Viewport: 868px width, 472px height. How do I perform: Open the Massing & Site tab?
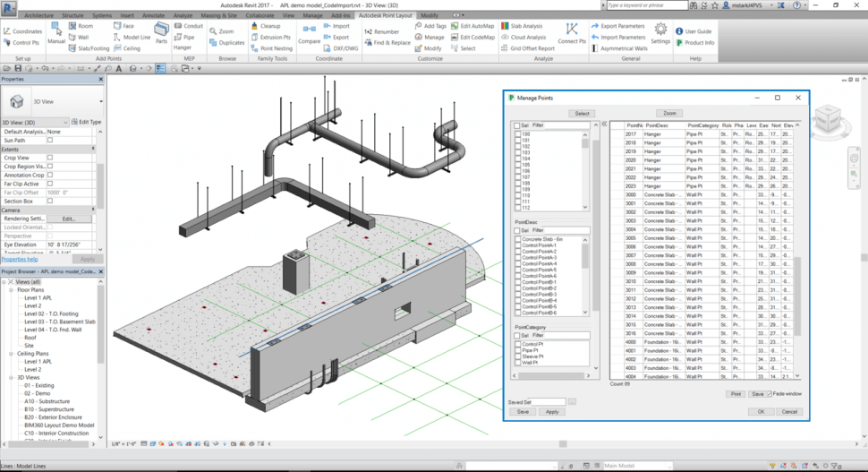[x=218, y=15]
